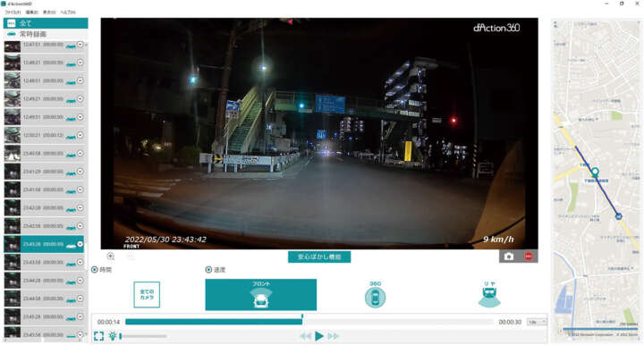Image resolution: width=644 pixels, height=345 pixels.
Task: Show all cameras (全てのカメラ) view
Action: (147, 295)
